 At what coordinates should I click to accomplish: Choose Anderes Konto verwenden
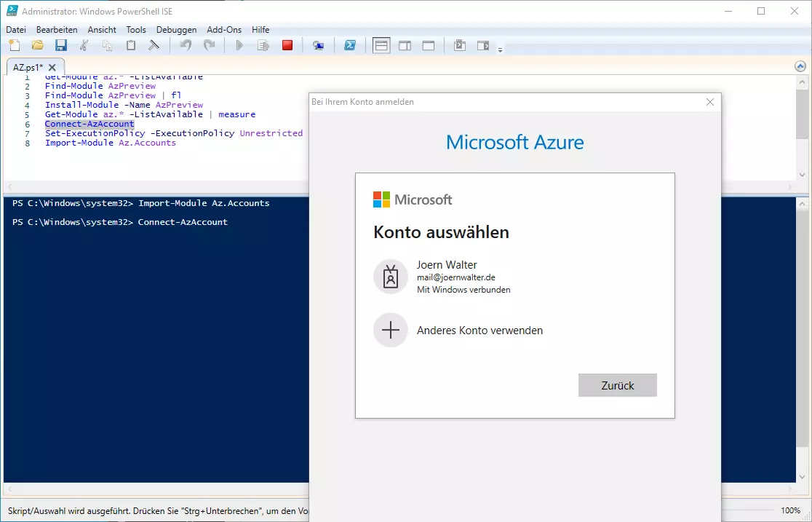point(479,331)
